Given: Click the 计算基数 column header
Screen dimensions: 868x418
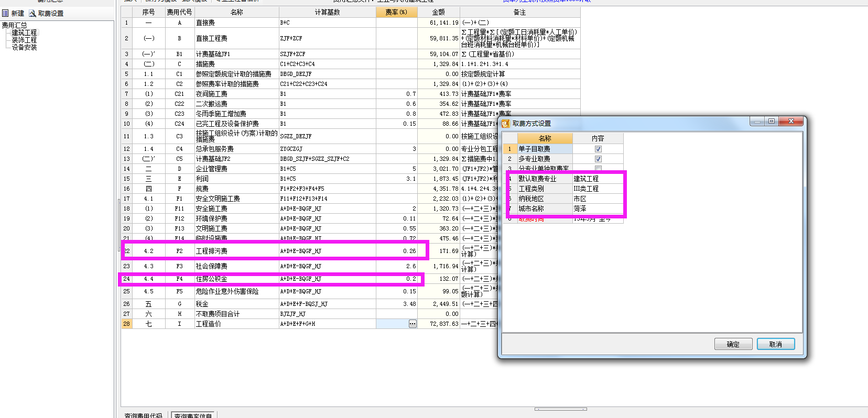Looking at the screenshot, I should click(328, 12).
